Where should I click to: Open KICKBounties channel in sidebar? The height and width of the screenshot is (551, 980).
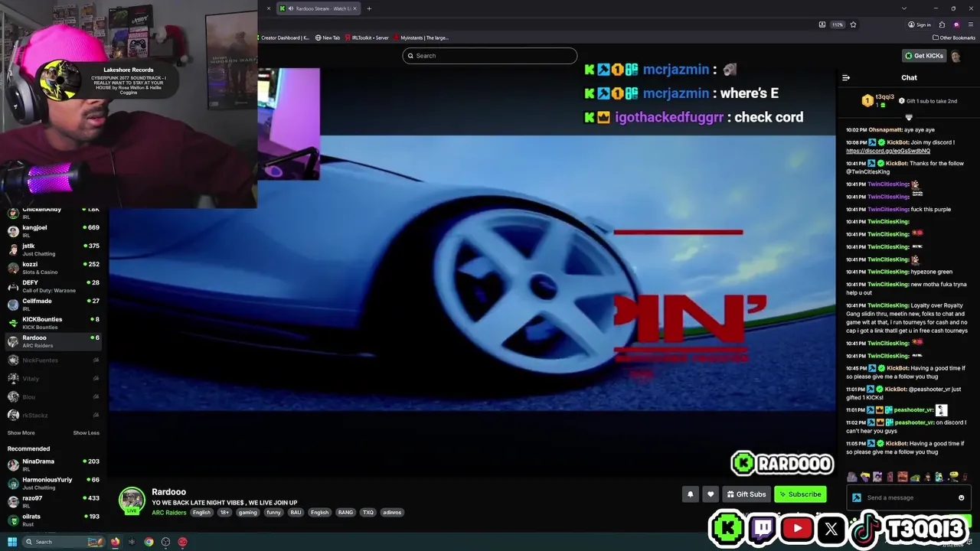click(54, 322)
